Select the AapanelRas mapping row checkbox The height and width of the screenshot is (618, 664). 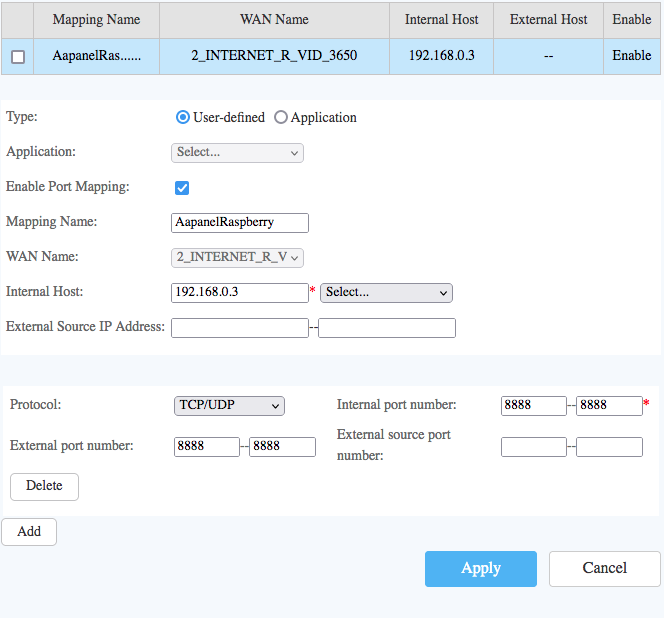coord(18,57)
